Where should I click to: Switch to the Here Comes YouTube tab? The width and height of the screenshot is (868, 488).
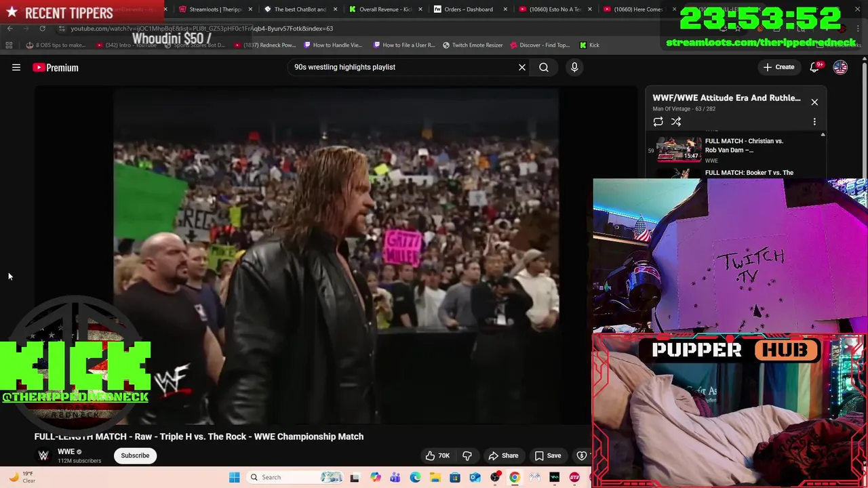[x=635, y=9]
